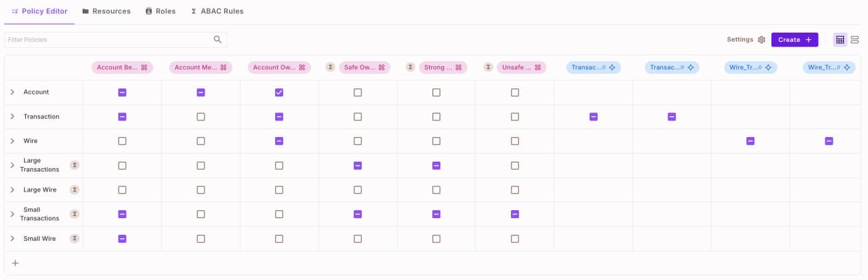Open the Resources tab
868x280 pixels.
click(106, 11)
